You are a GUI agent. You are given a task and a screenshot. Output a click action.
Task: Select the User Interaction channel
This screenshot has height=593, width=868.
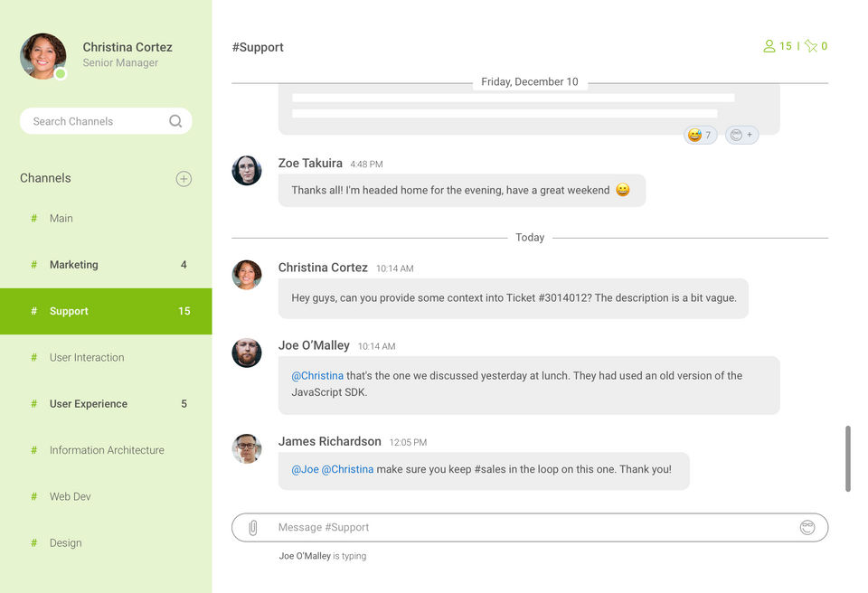[x=87, y=358]
